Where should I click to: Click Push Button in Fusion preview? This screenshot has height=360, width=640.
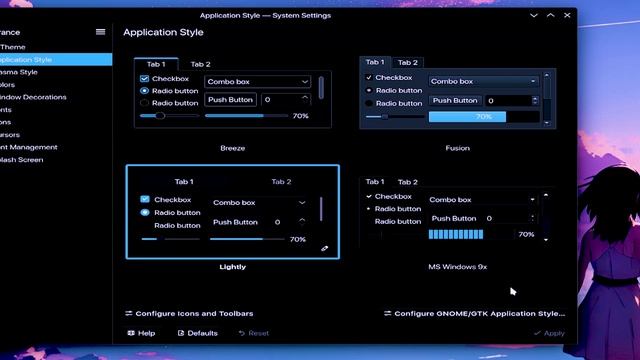coord(455,100)
